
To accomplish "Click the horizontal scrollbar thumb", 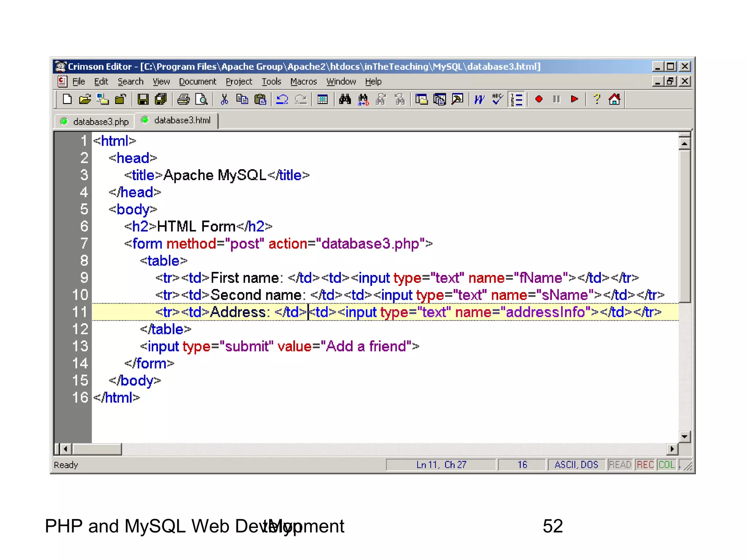I will [x=97, y=449].
